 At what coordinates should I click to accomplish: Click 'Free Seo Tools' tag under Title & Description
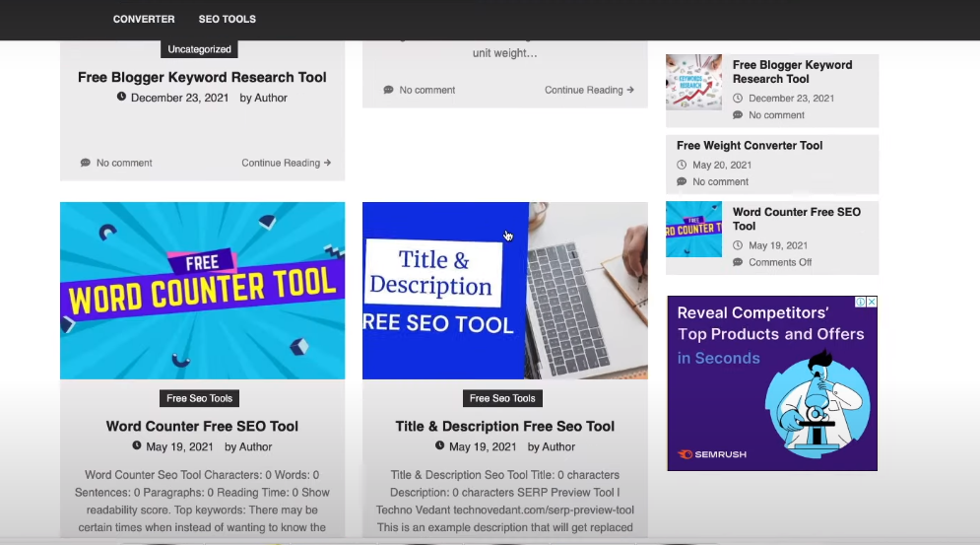click(x=502, y=398)
